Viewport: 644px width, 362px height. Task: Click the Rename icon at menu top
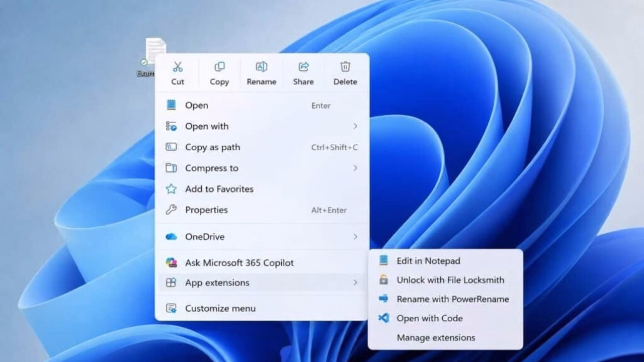tap(262, 67)
